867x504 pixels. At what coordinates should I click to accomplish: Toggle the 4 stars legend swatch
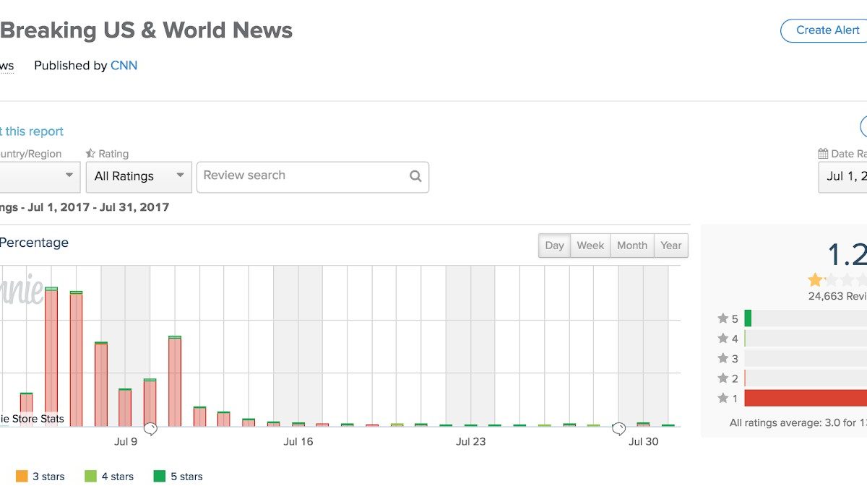pos(90,477)
